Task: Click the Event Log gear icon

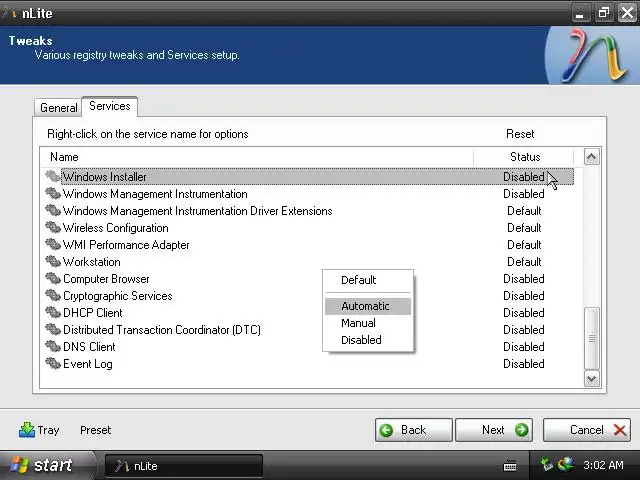Action: [x=53, y=363]
